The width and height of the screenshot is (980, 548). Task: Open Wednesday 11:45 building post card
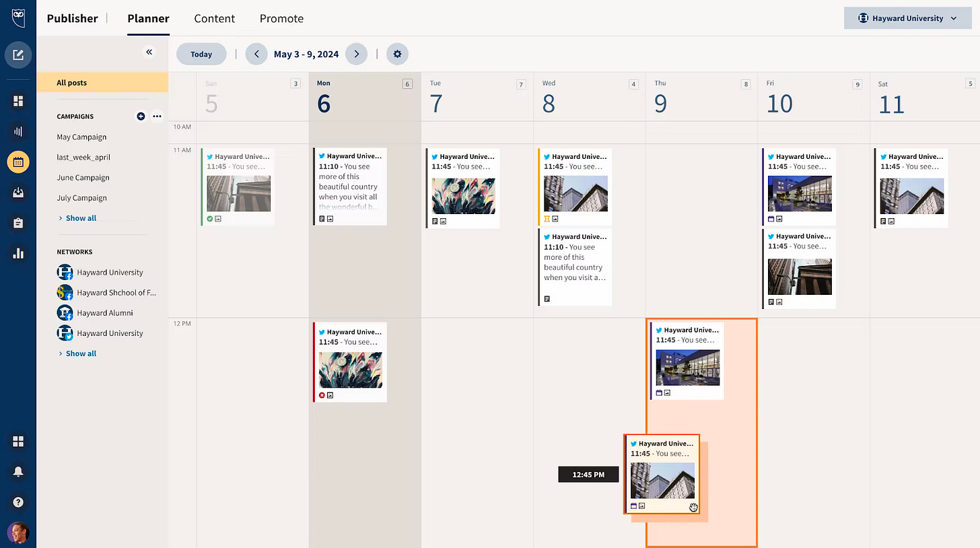(575, 186)
